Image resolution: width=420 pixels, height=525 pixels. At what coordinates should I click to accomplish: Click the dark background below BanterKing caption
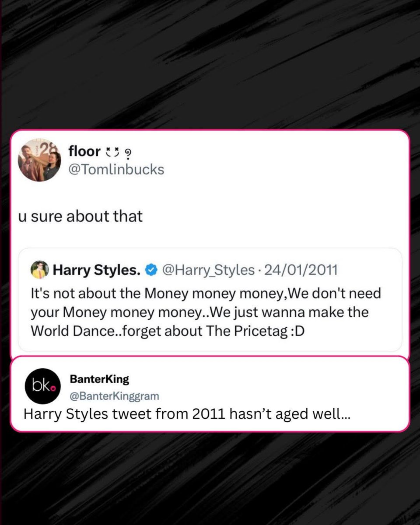pyautogui.click(x=210, y=479)
